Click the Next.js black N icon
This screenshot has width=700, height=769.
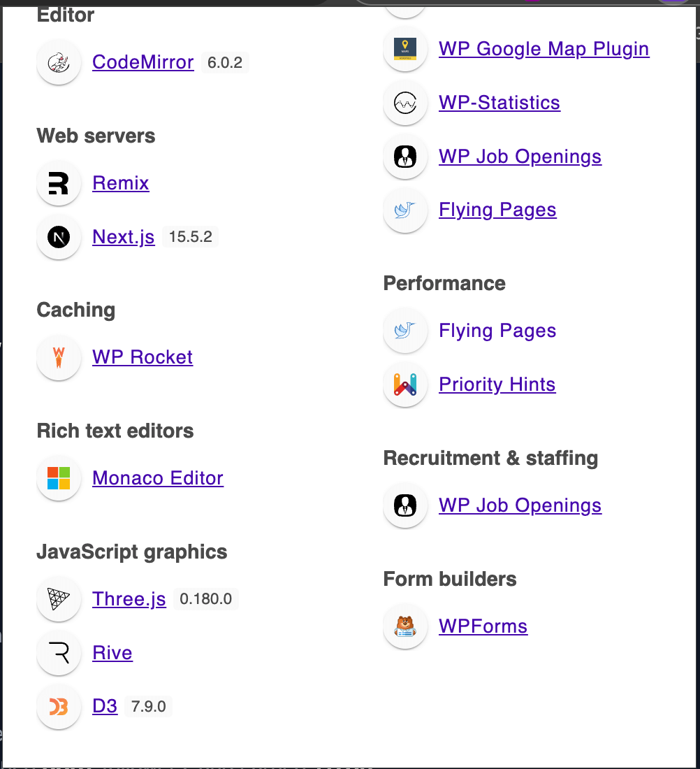point(59,238)
